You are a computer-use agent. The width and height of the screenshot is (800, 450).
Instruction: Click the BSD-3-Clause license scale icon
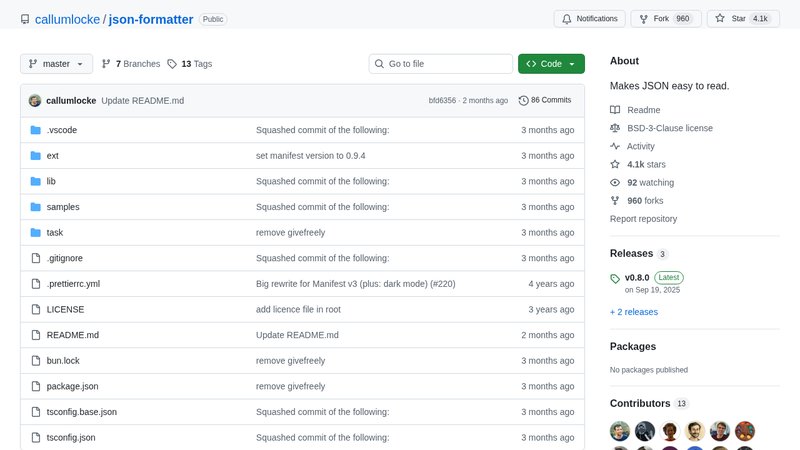(x=615, y=128)
